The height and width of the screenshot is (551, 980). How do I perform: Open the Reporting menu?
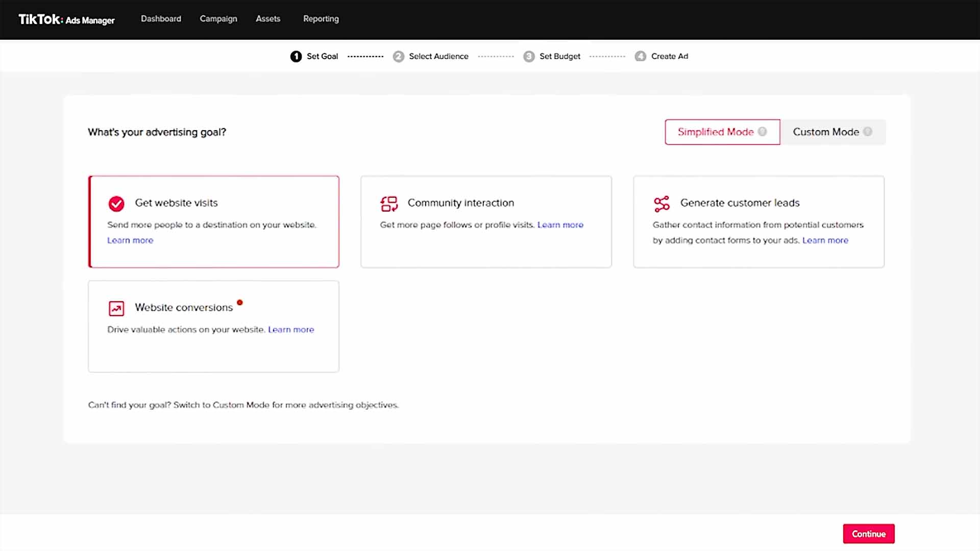tap(321, 19)
